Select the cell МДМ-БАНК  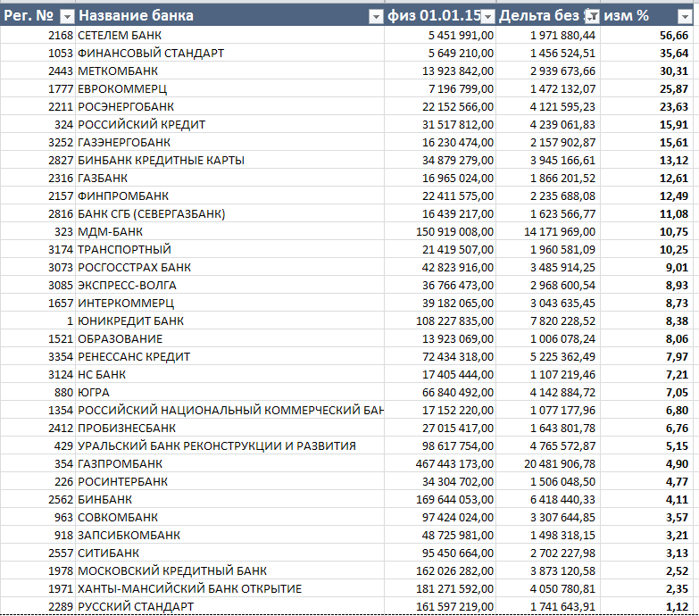click(x=229, y=232)
